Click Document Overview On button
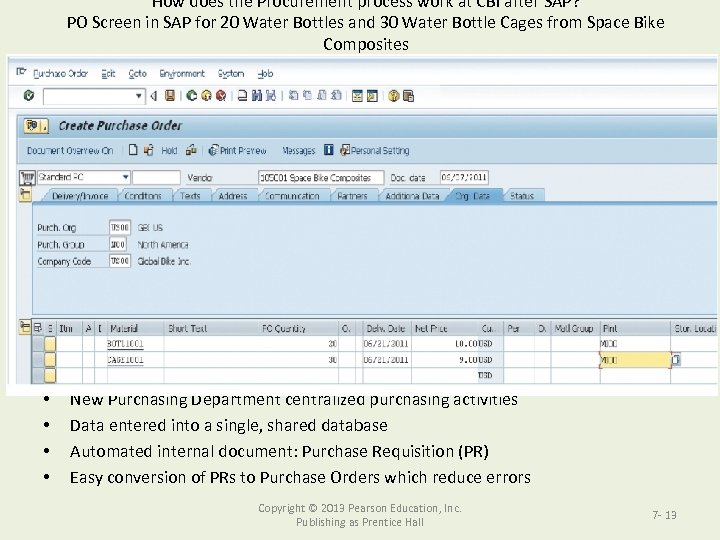Image resolution: width=720 pixels, height=540 pixels. click(x=70, y=151)
